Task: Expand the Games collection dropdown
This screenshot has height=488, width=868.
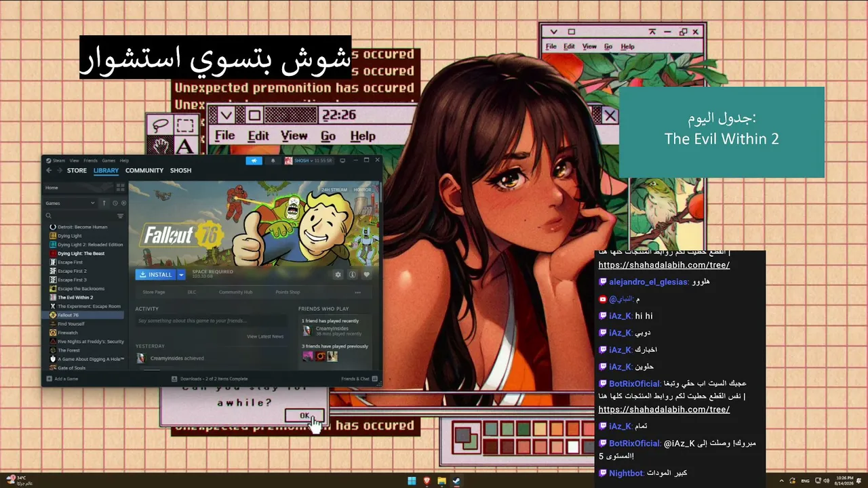Action: coord(71,203)
